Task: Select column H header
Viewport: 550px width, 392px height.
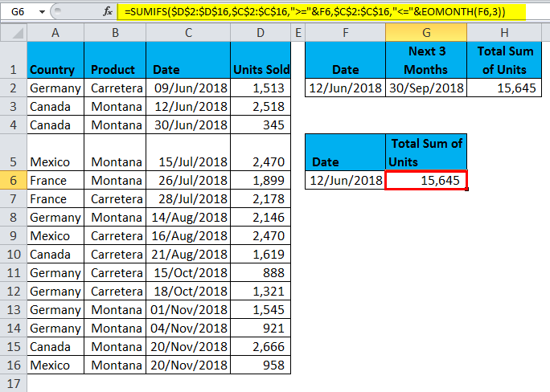Action: pos(504,33)
